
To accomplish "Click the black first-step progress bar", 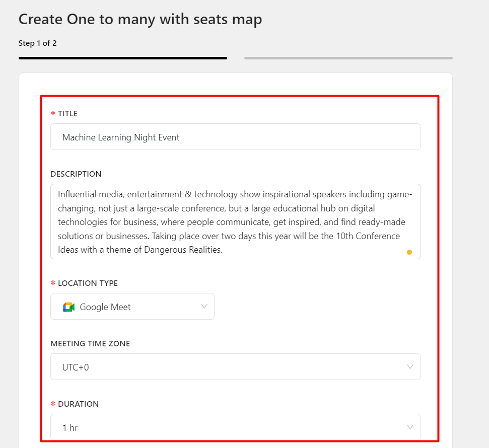I will [122, 58].
